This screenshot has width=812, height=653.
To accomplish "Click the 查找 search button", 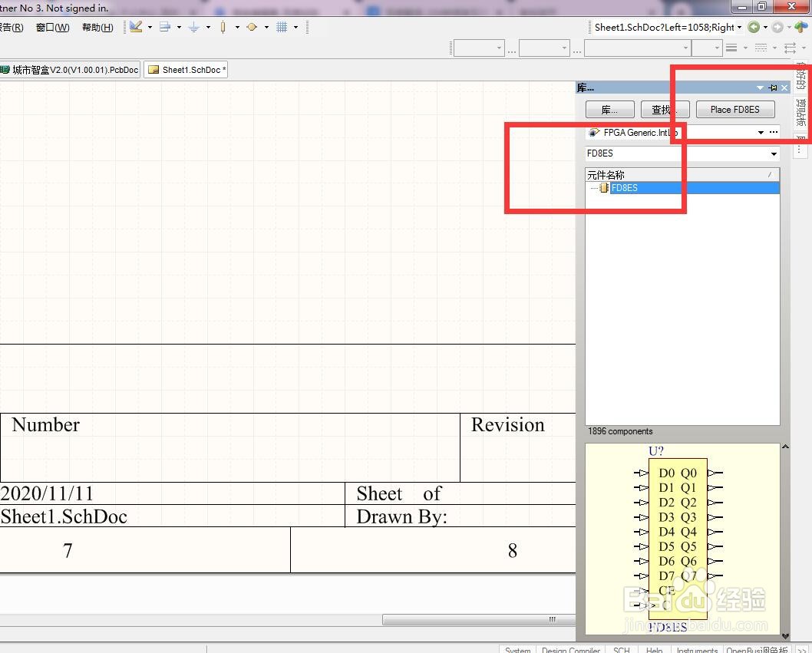I will [665, 110].
